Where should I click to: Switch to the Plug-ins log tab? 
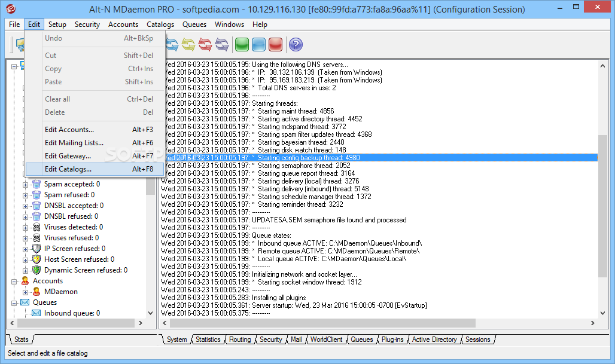[392, 339]
